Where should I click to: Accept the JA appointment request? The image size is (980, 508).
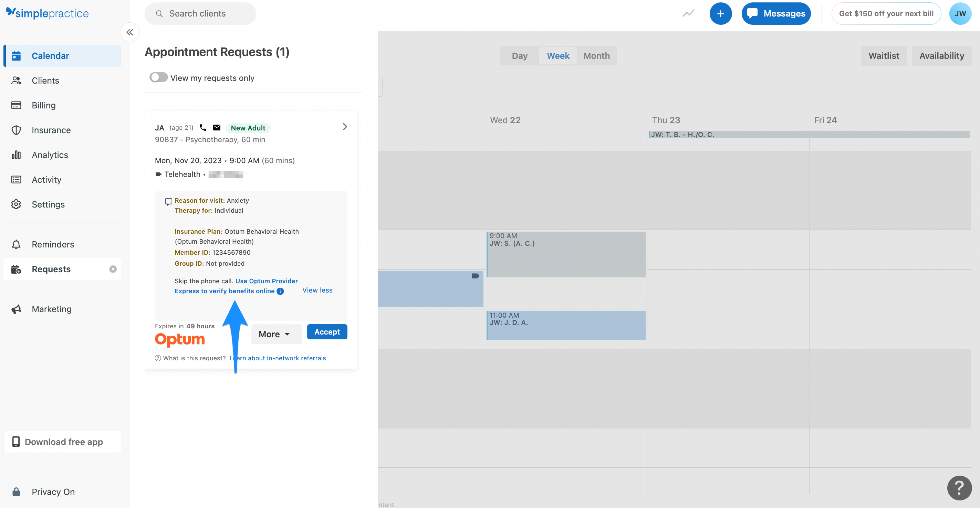click(327, 332)
